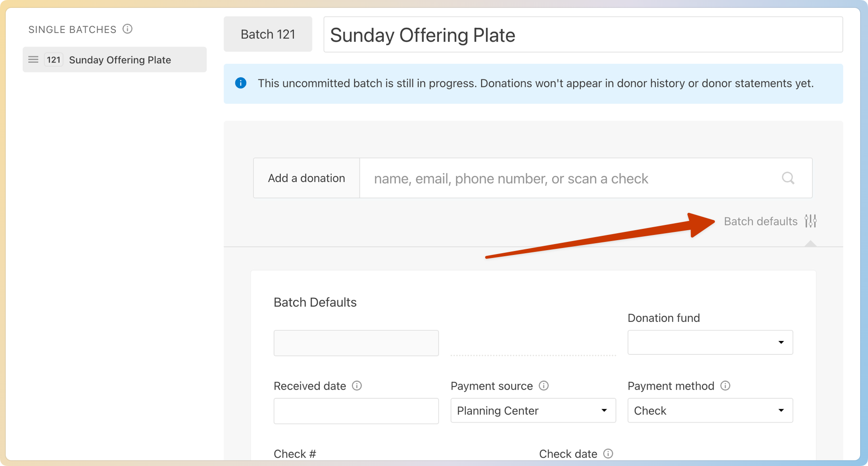Click the Received date input field
The image size is (868, 466).
click(x=356, y=411)
